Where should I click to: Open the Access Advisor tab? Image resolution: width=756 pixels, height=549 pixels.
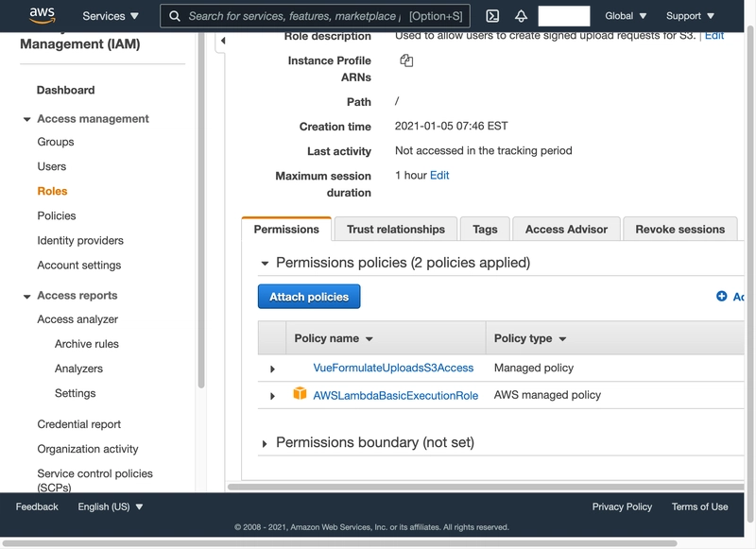click(x=566, y=229)
